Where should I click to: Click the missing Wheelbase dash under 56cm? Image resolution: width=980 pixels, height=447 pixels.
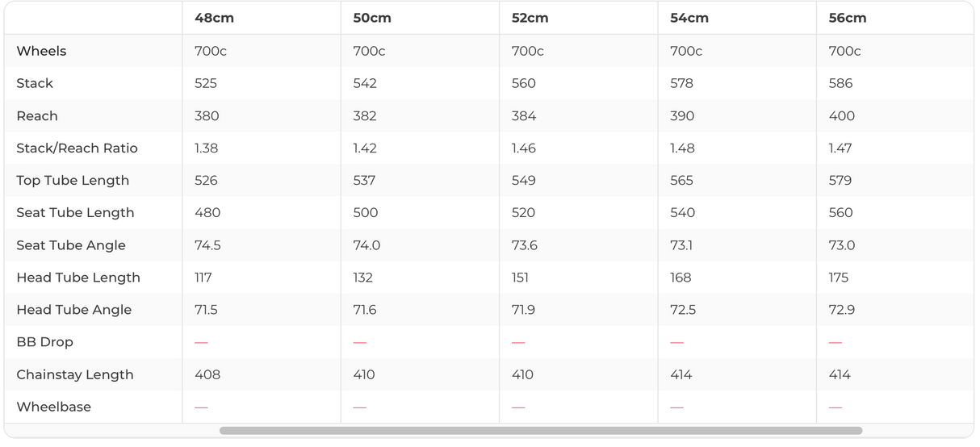(x=836, y=407)
